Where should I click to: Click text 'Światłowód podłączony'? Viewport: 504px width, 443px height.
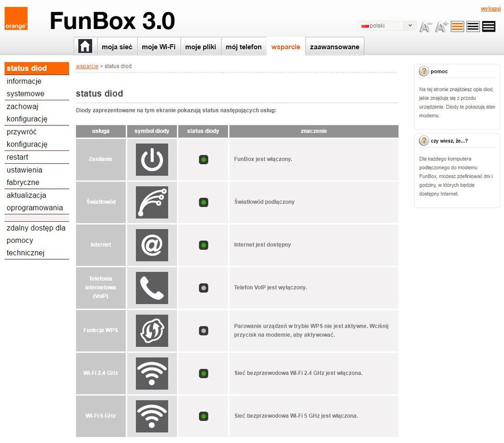(264, 202)
